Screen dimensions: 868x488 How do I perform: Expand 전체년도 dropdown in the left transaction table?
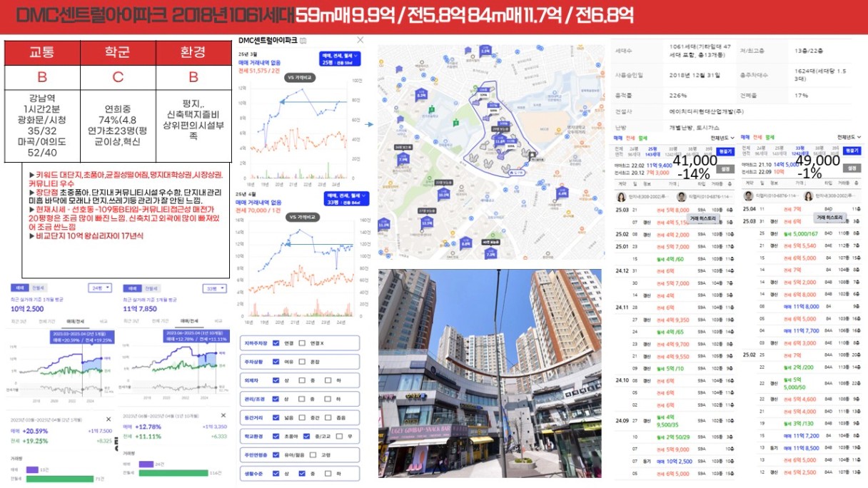coord(722,136)
